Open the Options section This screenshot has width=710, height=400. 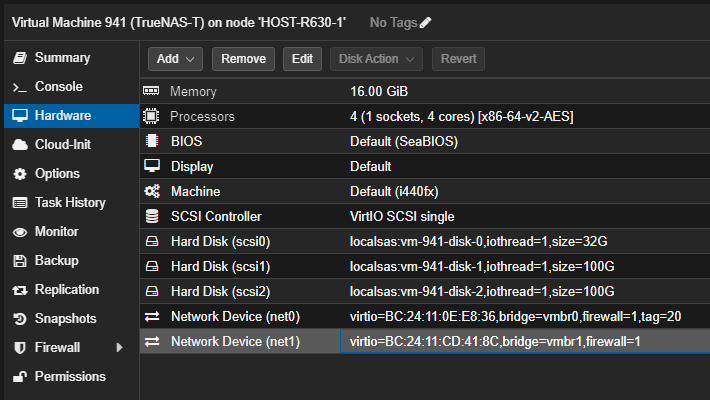point(72,173)
